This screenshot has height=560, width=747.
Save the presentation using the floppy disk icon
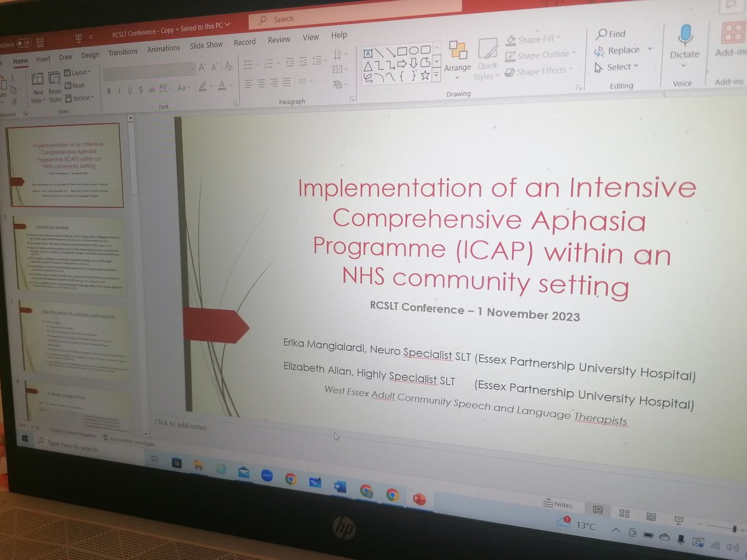pos(40,42)
